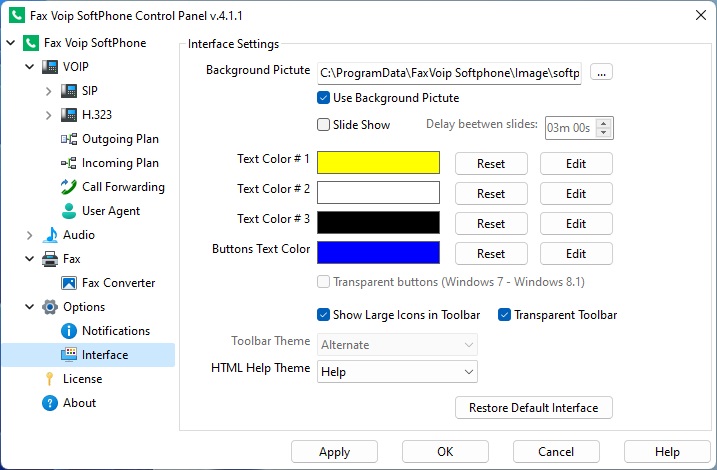Edit the Buttons Text Color
The width and height of the screenshot is (717, 470).
576,254
